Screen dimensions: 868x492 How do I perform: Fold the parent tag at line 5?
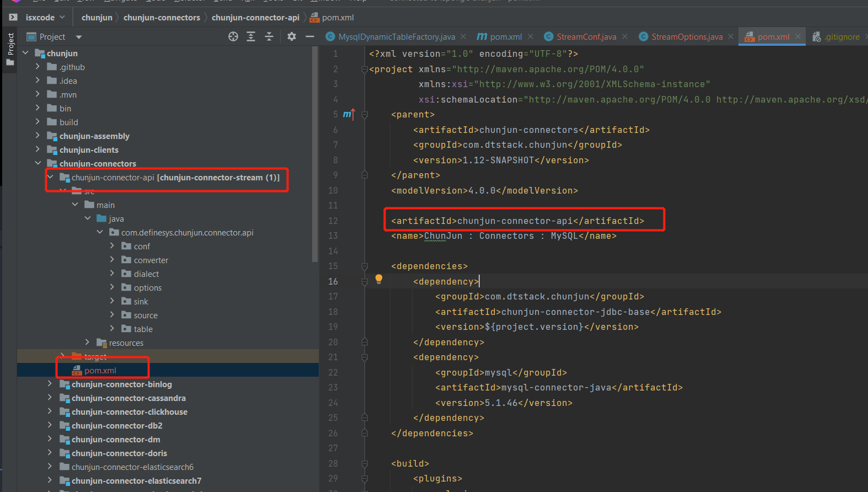(365, 115)
